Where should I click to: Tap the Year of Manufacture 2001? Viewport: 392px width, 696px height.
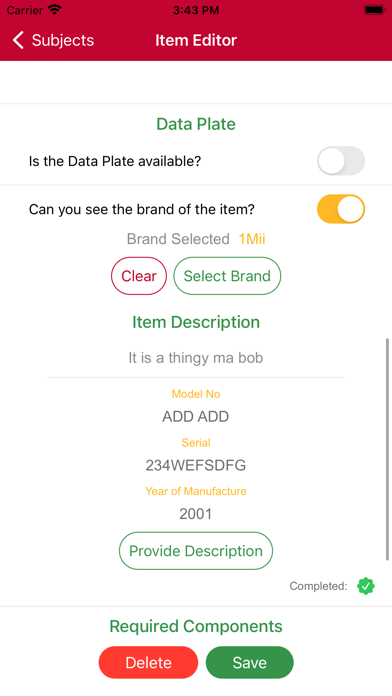click(x=196, y=514)
